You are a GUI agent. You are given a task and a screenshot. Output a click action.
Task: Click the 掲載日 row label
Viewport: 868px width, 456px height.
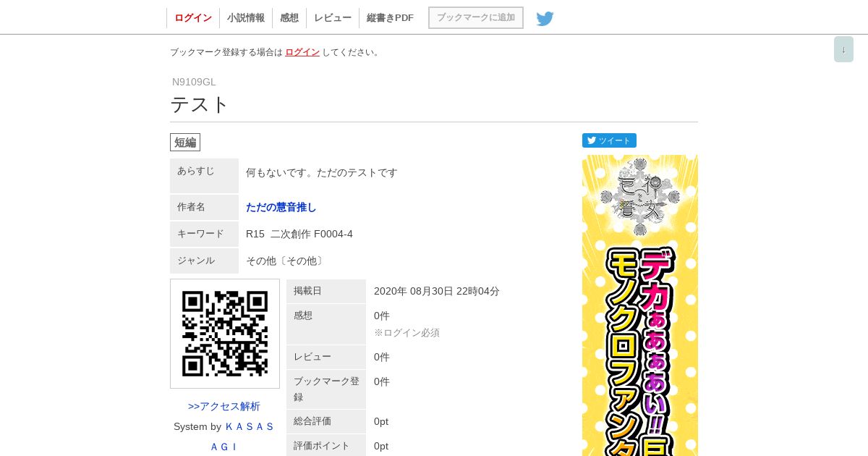(326, 291)
